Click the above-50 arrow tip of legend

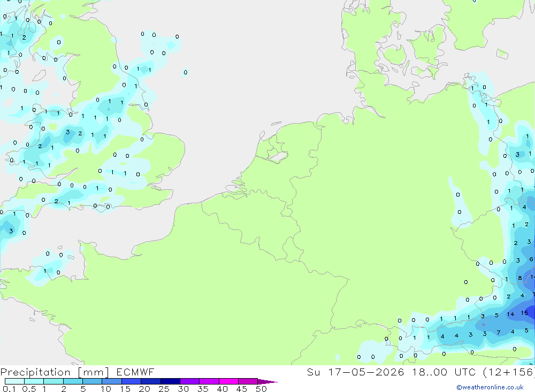tap(267, 382)
